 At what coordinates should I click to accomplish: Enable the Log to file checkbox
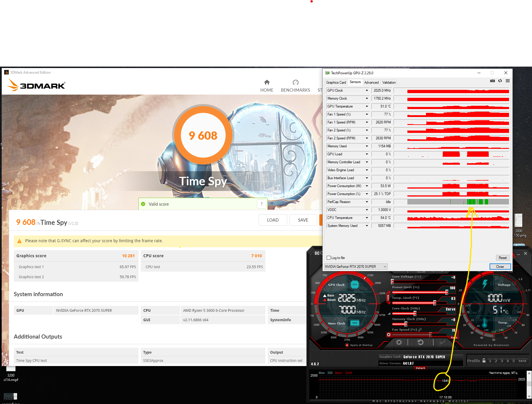[328, 258]
